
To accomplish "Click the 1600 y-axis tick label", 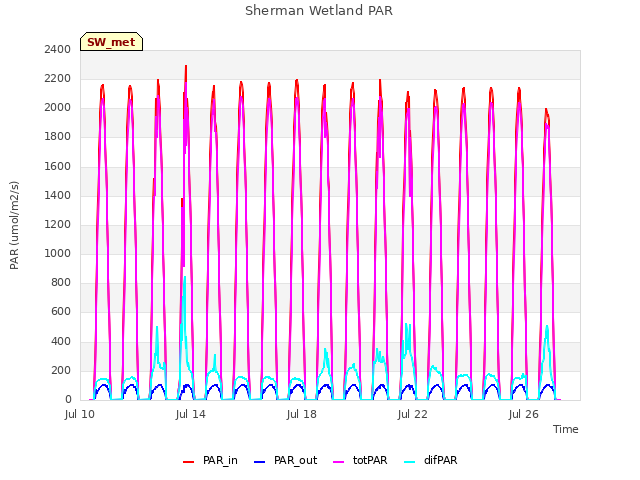I will click(x=58, y=166).
